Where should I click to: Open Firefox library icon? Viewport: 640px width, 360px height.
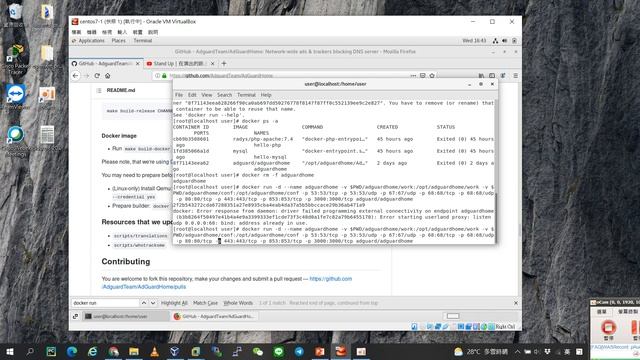[481, 76]
